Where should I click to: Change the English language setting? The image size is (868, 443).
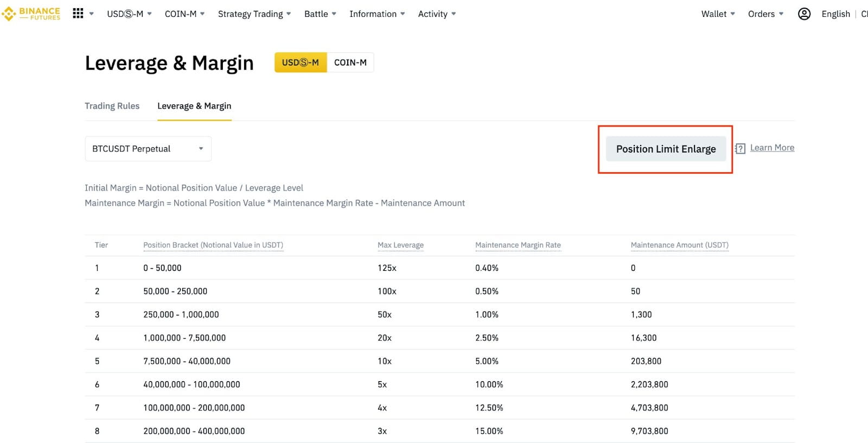835,14
